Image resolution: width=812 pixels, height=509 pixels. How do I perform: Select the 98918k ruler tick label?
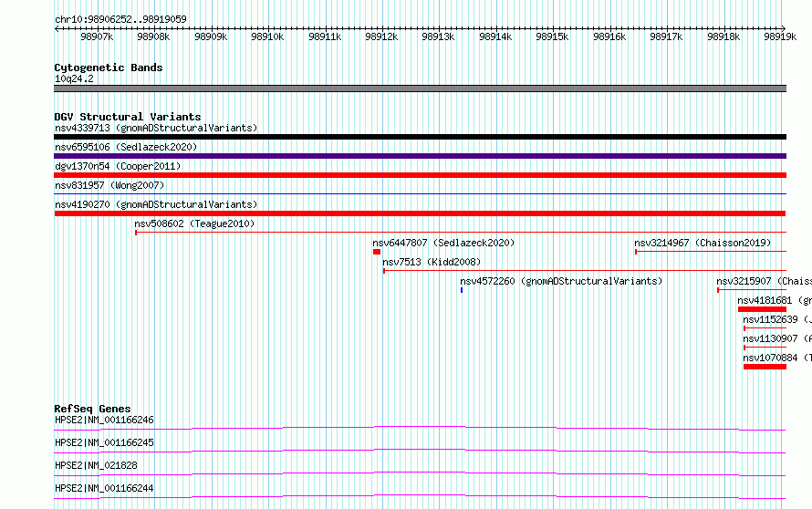tap(724, 36)
